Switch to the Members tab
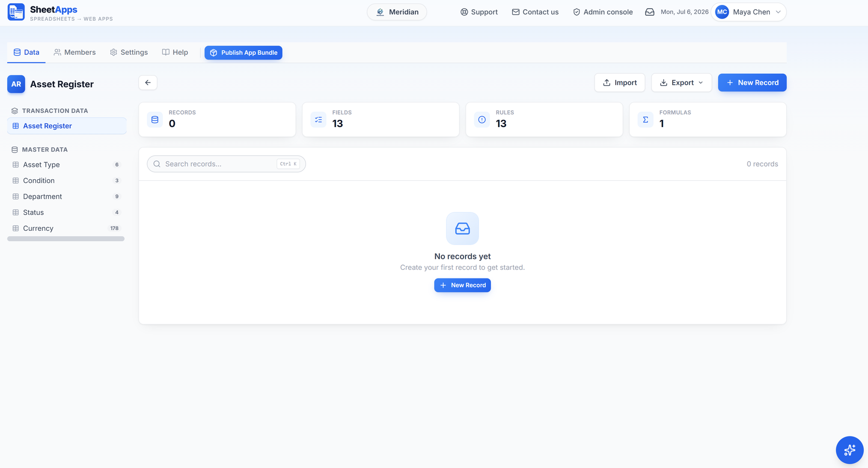Screen dimensions: 868x468 74,52
